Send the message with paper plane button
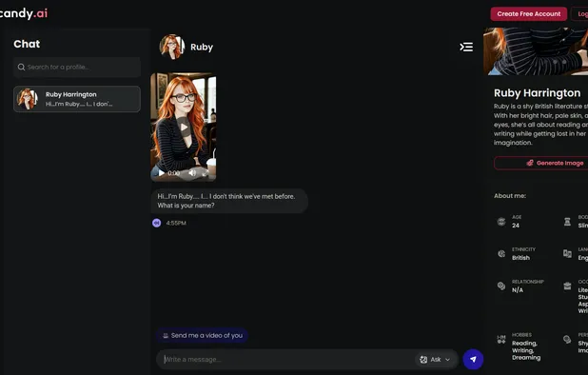The width and height of the screenshot is (588, 375). click(x=473, y=359)
